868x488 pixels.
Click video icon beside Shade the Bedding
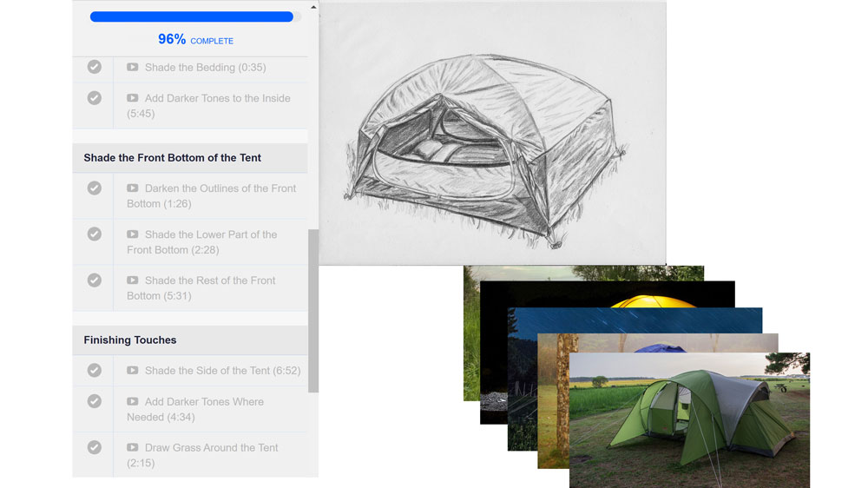pos(132,67)
